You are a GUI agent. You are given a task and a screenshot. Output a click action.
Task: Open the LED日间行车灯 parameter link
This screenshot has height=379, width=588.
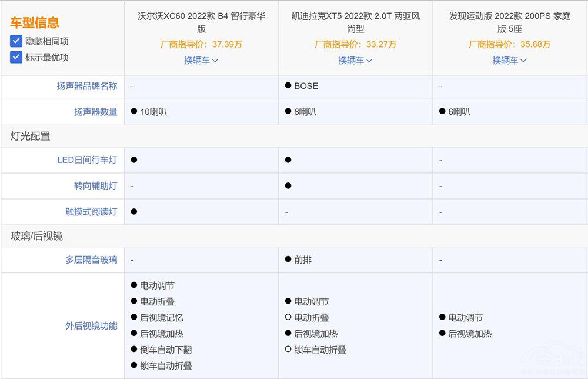click(87, 160)
